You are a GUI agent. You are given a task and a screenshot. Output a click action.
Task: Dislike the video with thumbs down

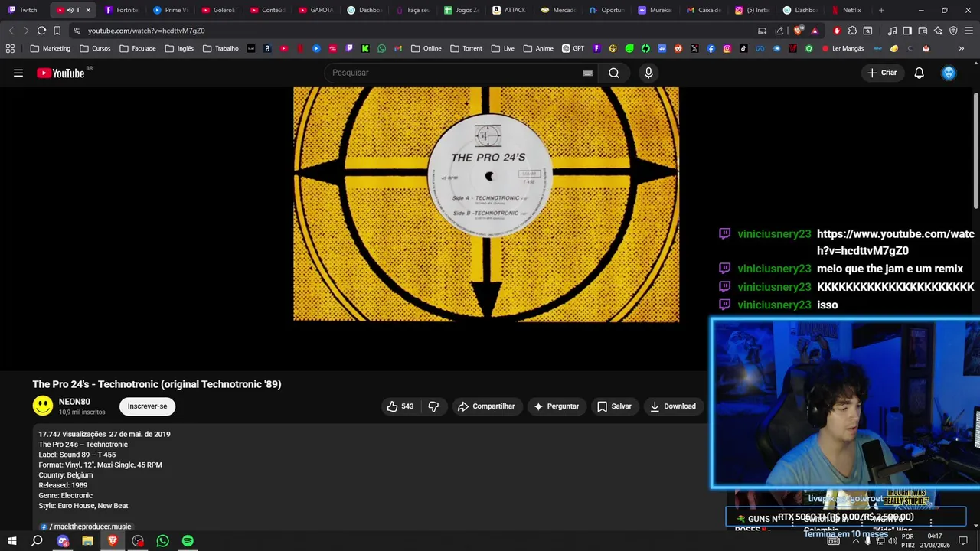tap(433, 406)
